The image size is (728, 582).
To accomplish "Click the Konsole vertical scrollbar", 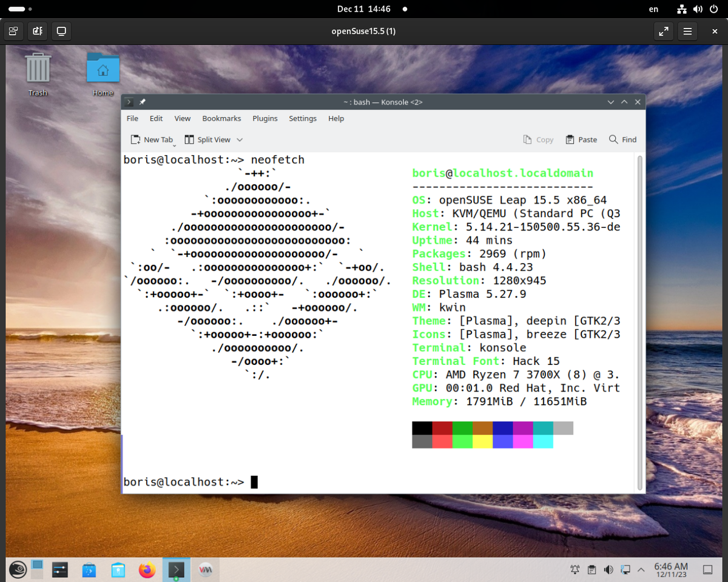I will [x=639, y=323].
